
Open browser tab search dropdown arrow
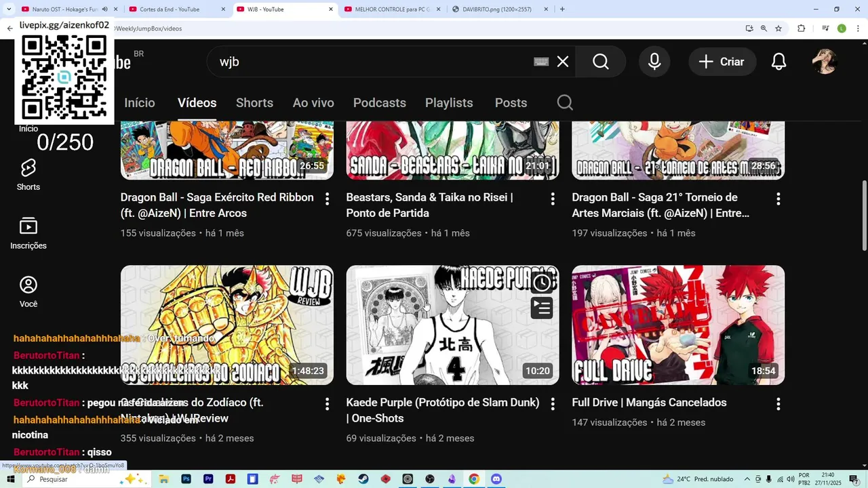7,9
